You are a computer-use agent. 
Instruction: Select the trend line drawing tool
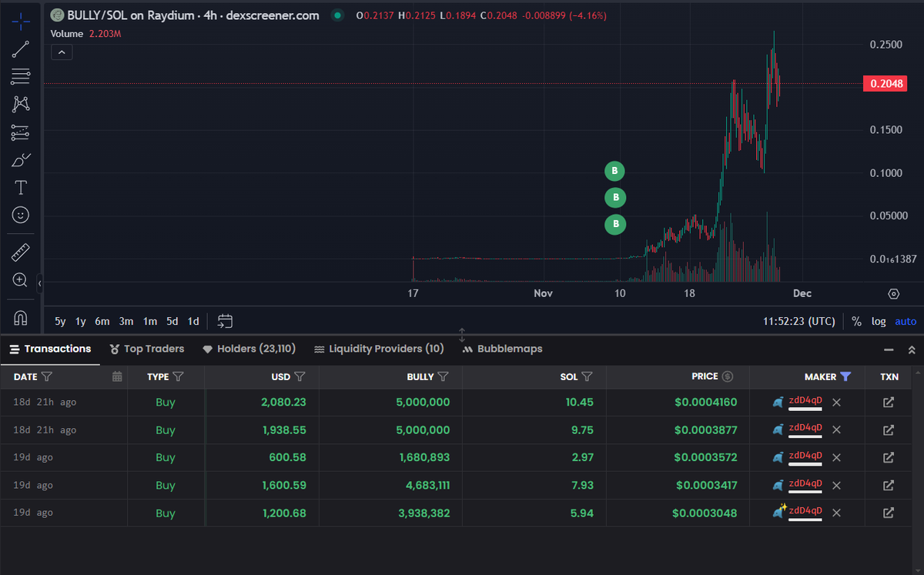point(21,49)
